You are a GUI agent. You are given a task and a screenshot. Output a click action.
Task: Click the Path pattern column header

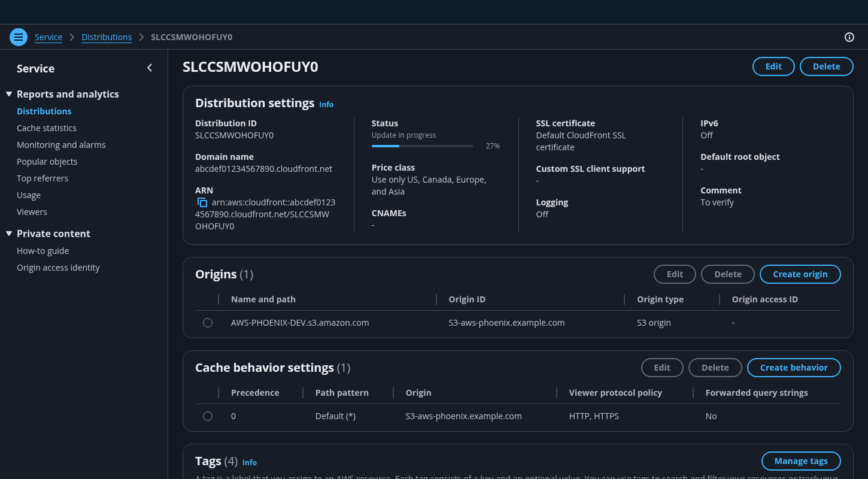pos(342,393)
